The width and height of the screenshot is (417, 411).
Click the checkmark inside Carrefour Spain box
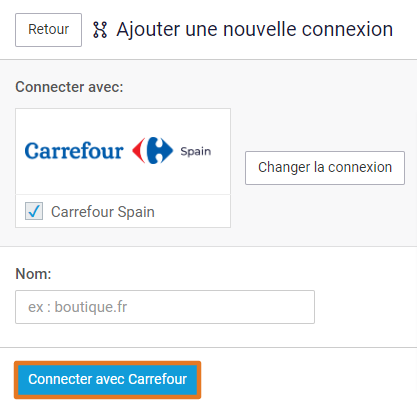34,211
